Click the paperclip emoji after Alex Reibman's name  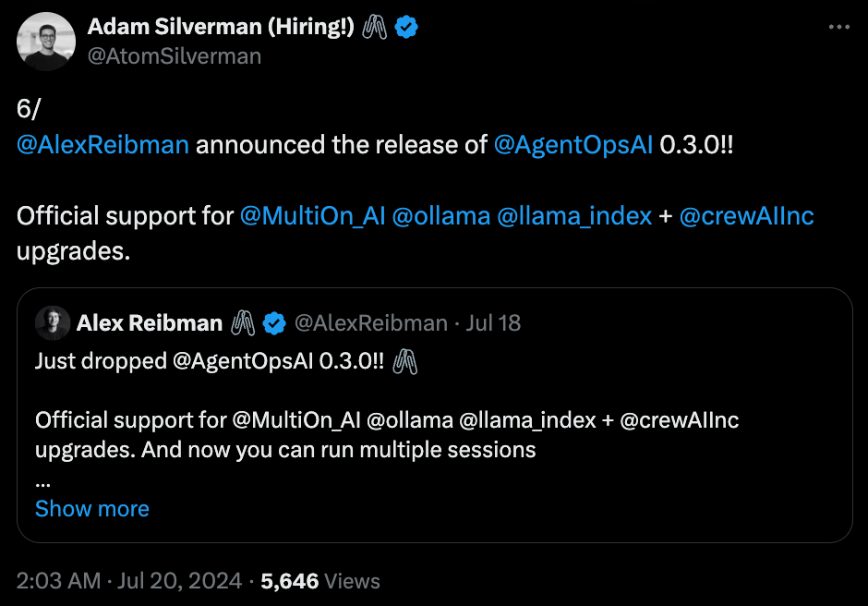point(243,323)
